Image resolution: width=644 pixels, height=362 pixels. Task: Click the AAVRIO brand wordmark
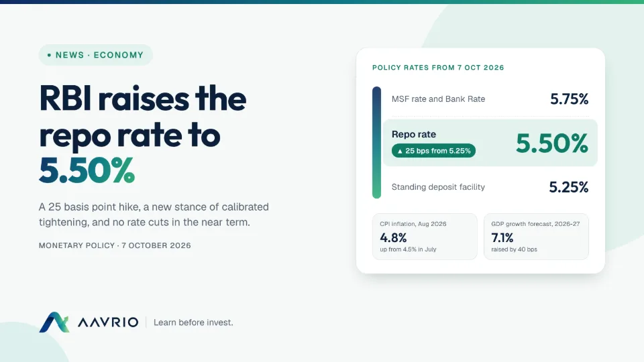[x=108, y=322]
